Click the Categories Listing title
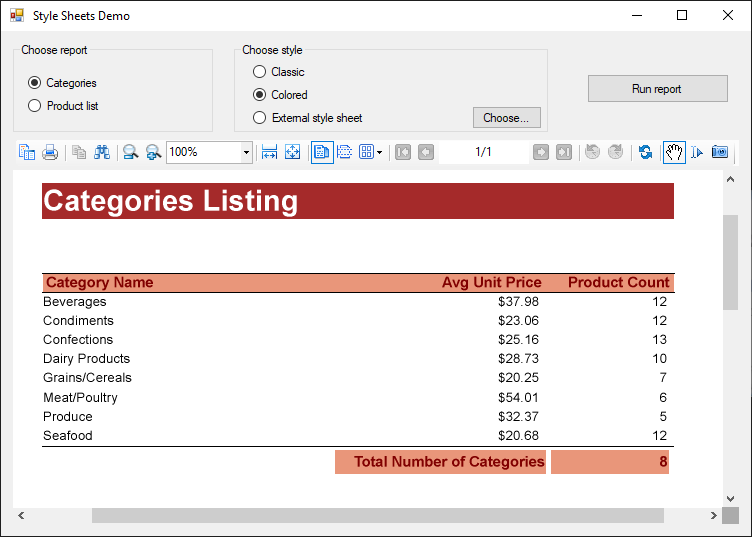Viewport: 752px width, 537px height. click(x=171, y=201)
